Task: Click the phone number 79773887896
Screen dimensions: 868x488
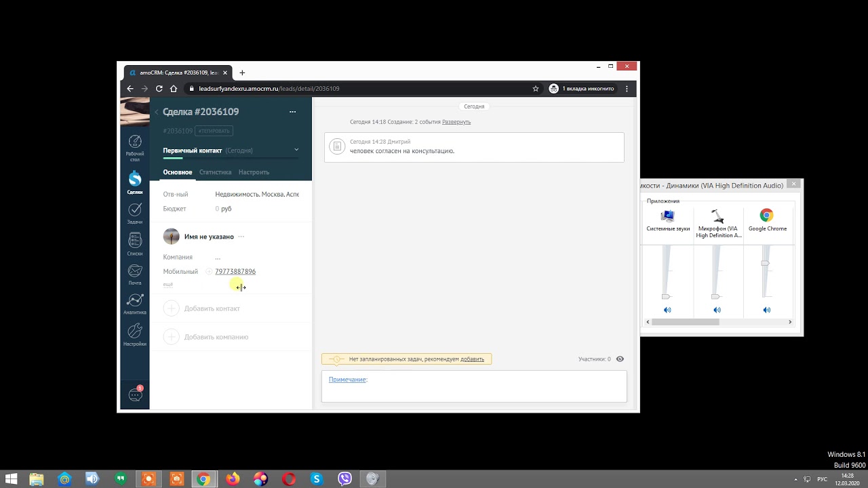Action: [x=235, y=272]
